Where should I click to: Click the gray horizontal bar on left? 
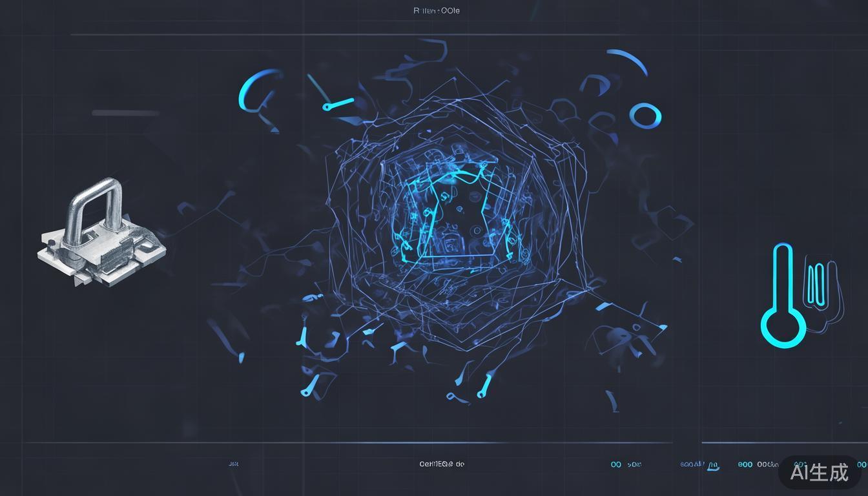(x=125, y=113)
